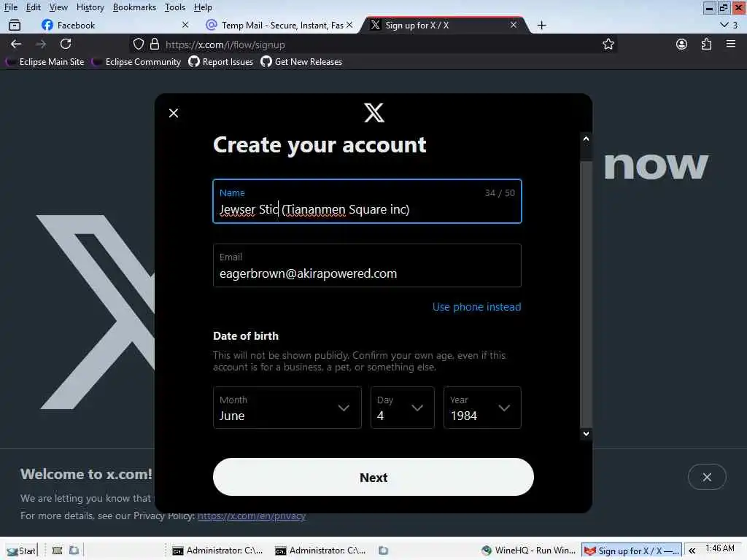Viewport: 747px width, 560px height.
Task: Open the extensions puzzle icon
Action: (706, 44)
